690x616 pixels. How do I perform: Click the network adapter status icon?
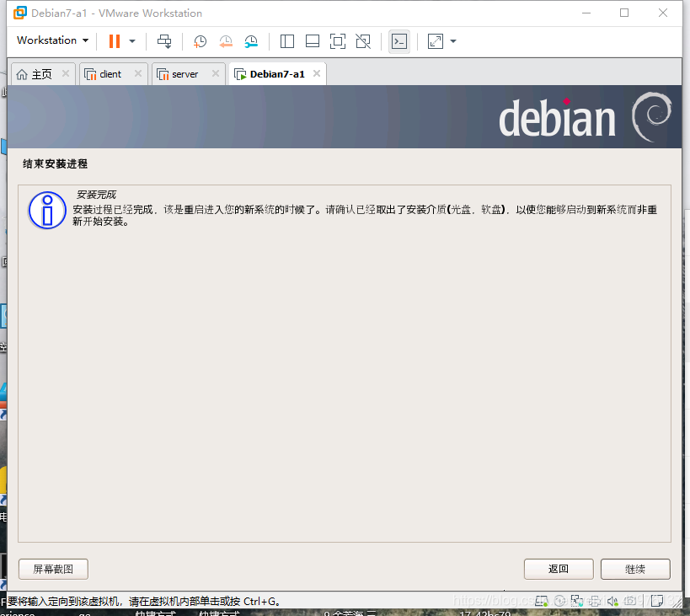[x=577, y=601]
